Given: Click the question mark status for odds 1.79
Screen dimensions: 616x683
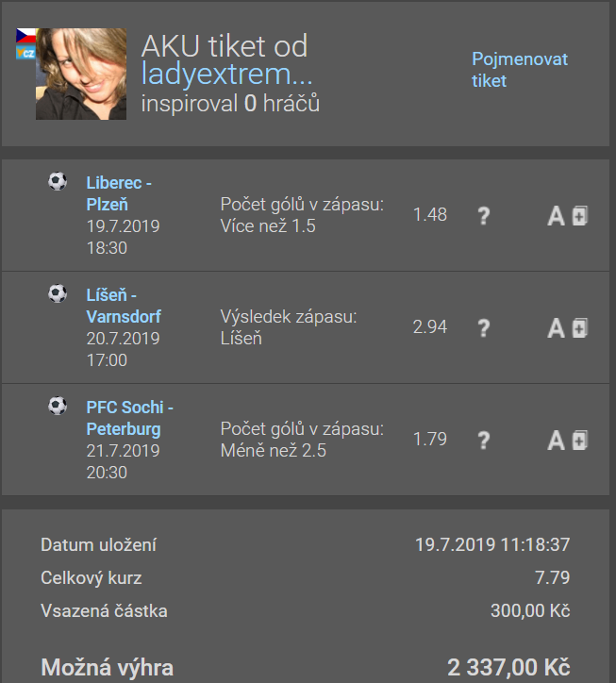Looking at the screenshot, I should (x=484, y=441).
